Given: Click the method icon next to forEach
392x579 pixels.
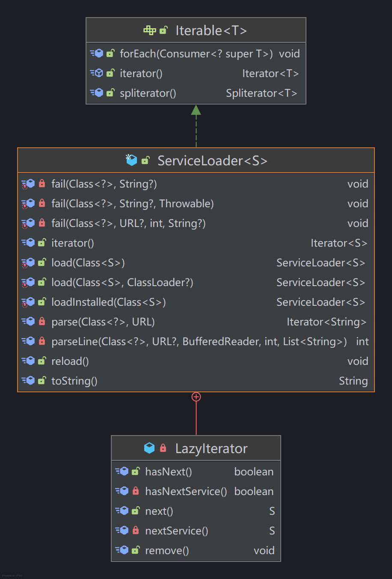Looking at the screenshot, I should (97, 53).
